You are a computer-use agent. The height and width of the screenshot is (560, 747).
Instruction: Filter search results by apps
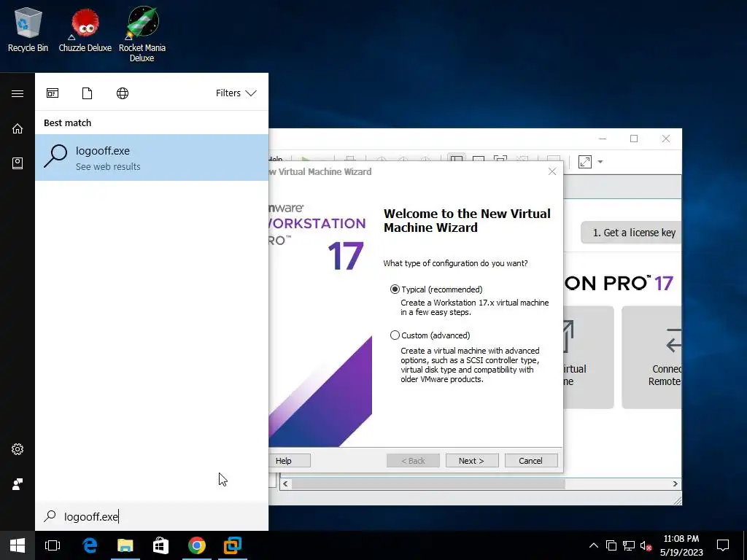coord(53,93)
